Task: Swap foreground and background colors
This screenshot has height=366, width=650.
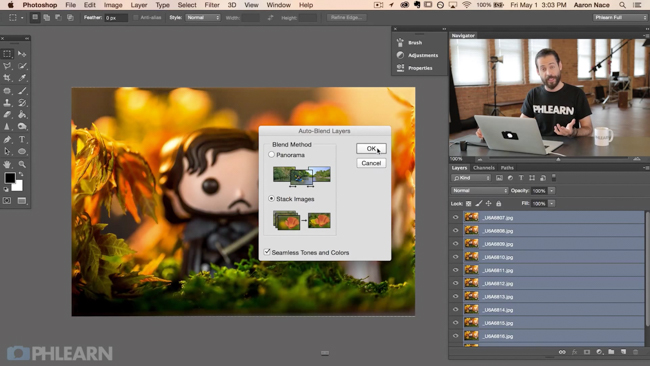Action: click(21, 175)
